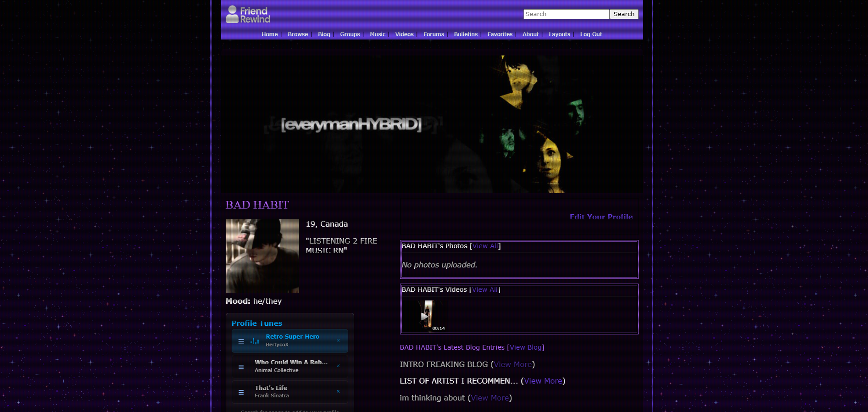Click the drag handle beside Retro Super Hero

(241, 341)
